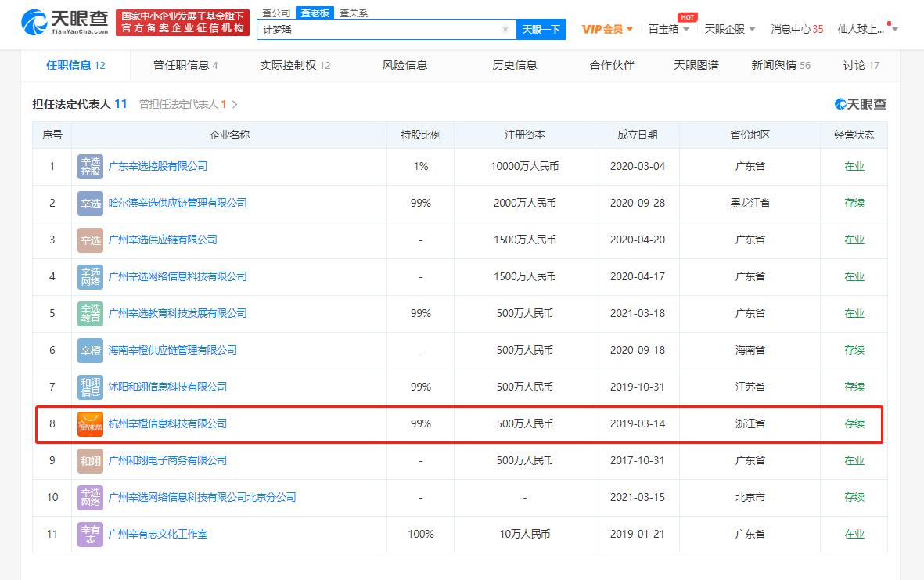Screen dimensions: 924x580
Task: Open 广州和翊电子商务有限公司 company link
Action: (167, 461)
